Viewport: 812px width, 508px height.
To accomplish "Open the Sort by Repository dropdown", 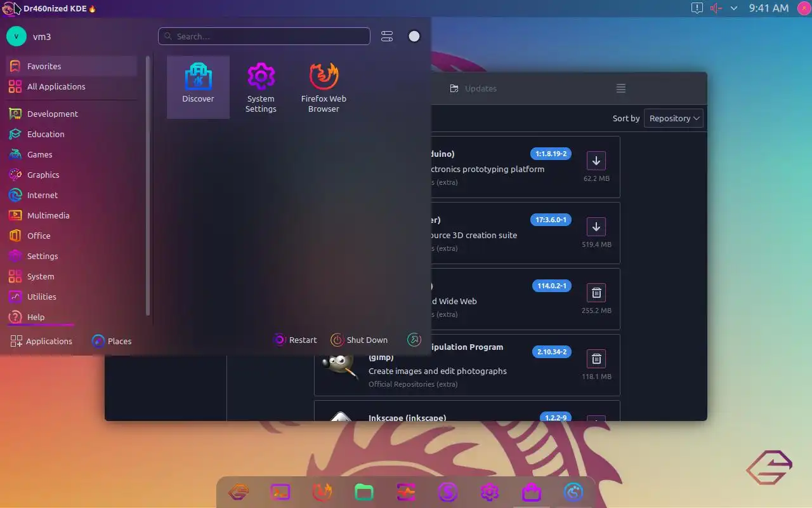I will point(674,118).
